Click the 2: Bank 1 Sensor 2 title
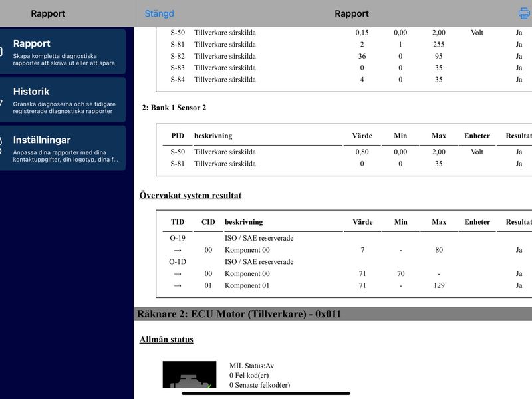Screen dimensions: 532x399 click(x=174, y=108)
